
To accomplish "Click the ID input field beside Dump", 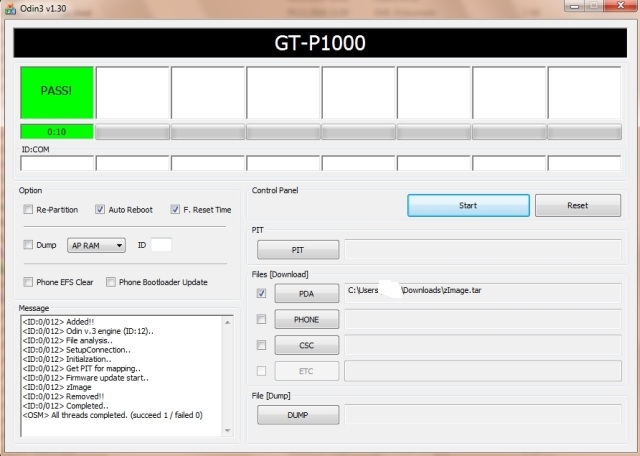I will (161, 245).
